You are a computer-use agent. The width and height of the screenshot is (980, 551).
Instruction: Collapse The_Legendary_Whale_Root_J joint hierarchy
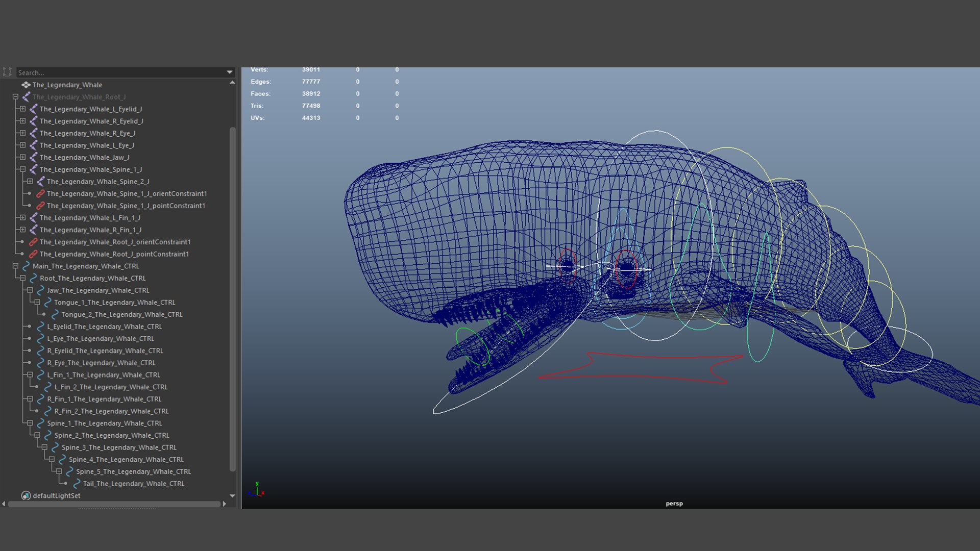(15, 97)
